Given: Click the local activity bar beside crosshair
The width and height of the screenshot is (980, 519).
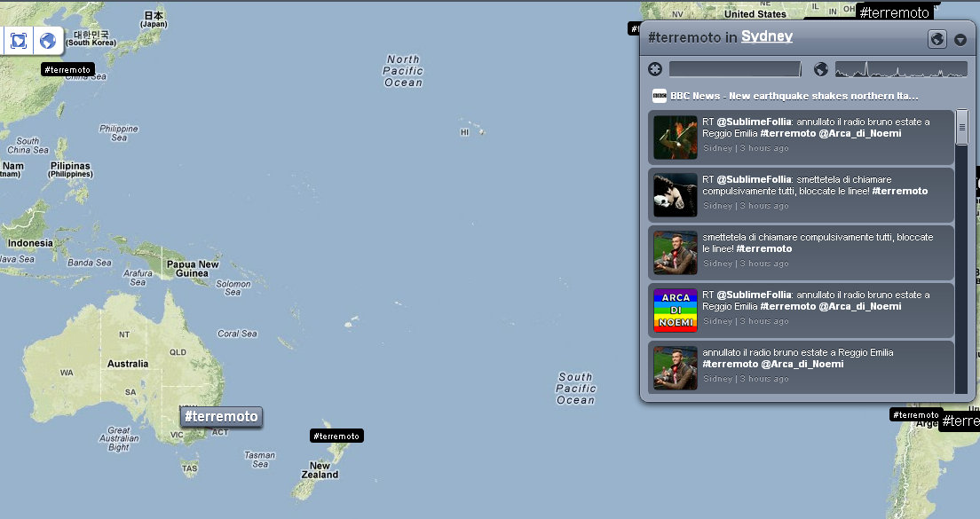Looking at the screenshot, I should click(735, 69).
